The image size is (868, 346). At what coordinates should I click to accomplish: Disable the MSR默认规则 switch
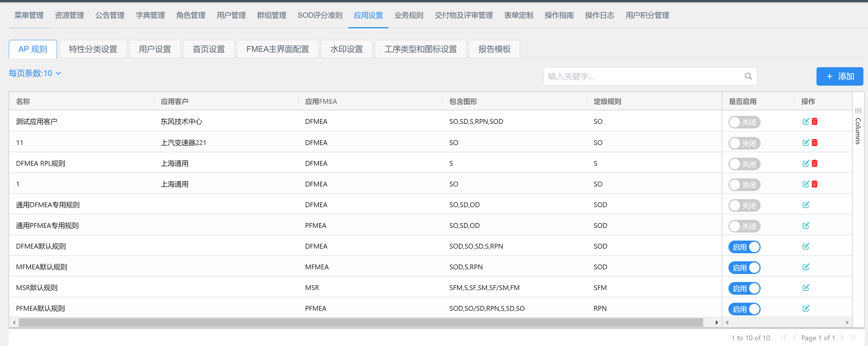(744, 289)
